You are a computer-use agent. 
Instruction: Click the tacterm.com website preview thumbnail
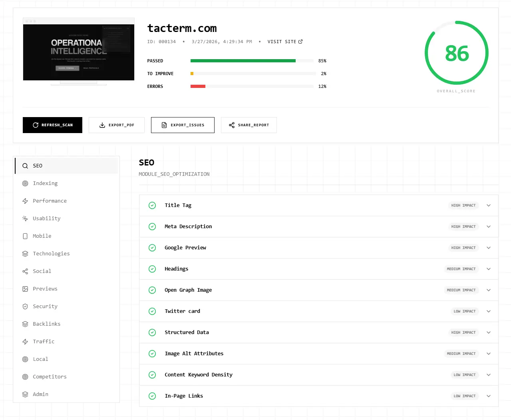(79, 52)
